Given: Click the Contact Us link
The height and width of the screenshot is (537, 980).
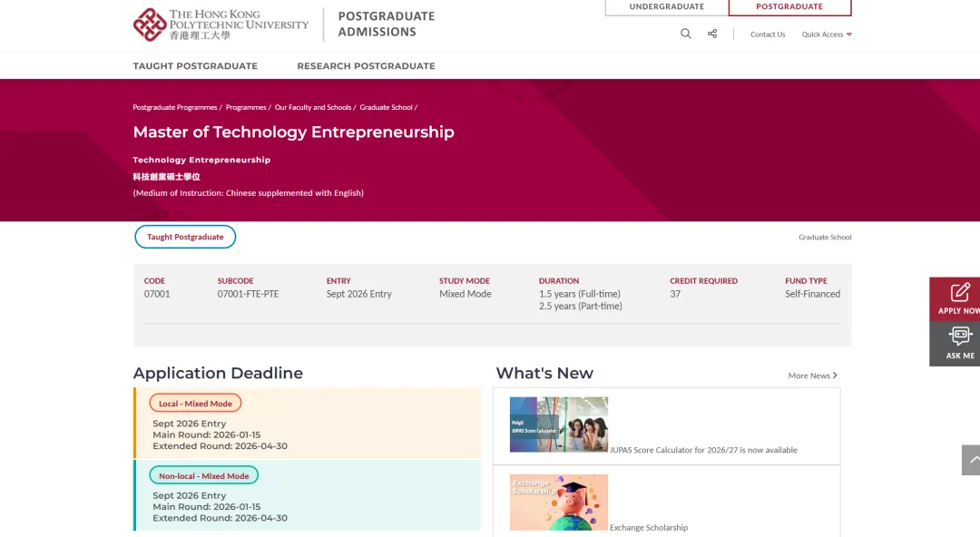Looking at the screenshot, I should [768, 34].
